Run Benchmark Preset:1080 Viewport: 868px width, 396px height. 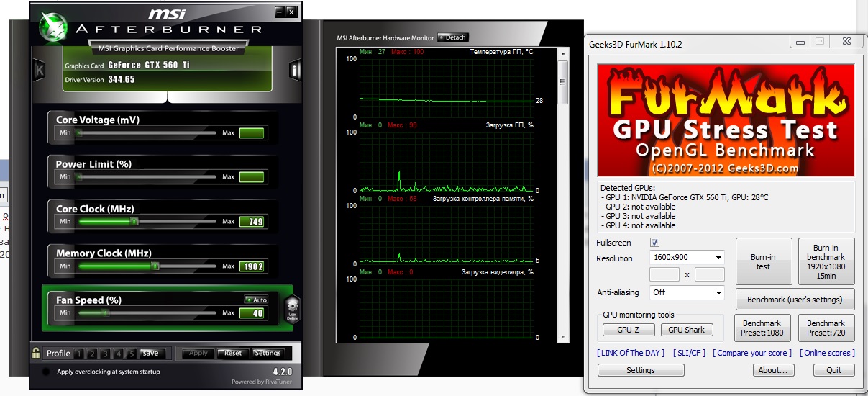[x=763, y=328]
